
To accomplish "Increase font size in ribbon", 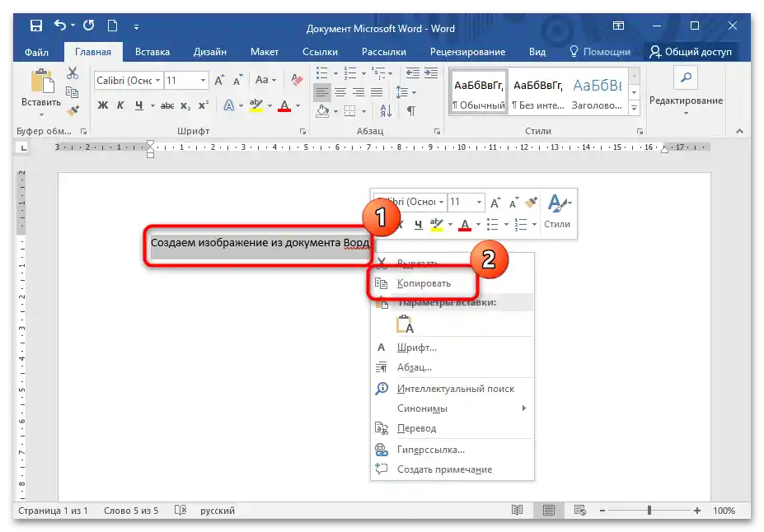I will (x=219, y=81).
